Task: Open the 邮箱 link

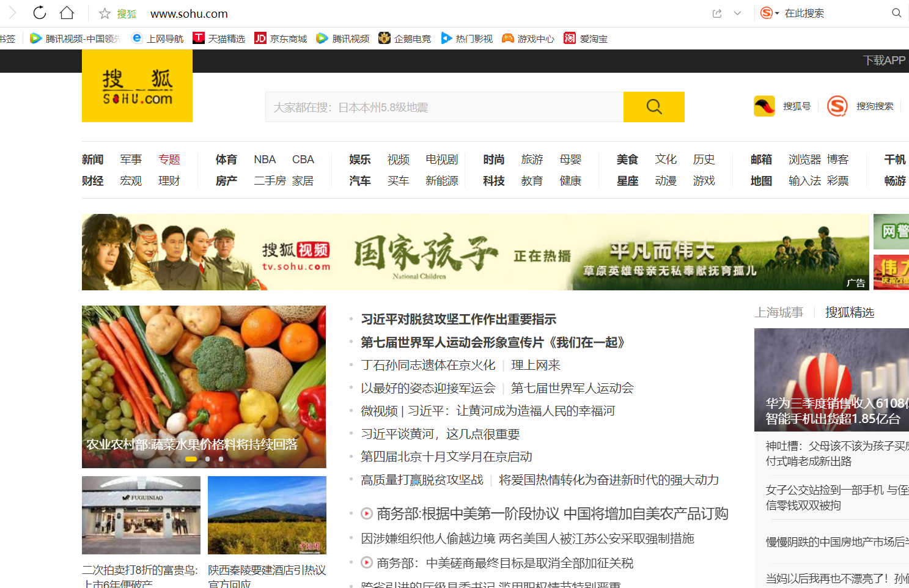Action: click(x=761, y=160)
